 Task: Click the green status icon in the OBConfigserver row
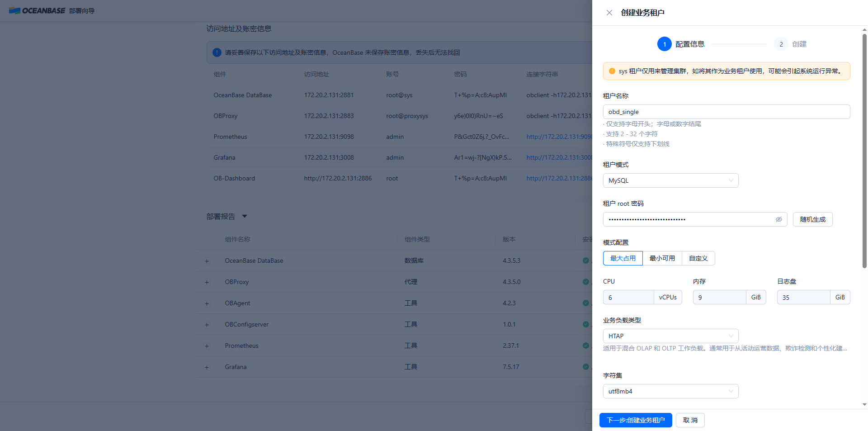click(586, 324)
